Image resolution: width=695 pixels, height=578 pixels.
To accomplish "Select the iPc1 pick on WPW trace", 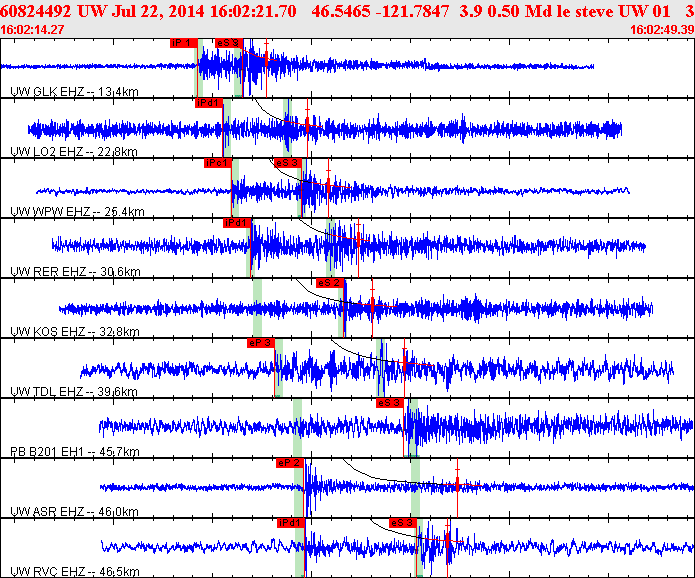I will 218,163.
